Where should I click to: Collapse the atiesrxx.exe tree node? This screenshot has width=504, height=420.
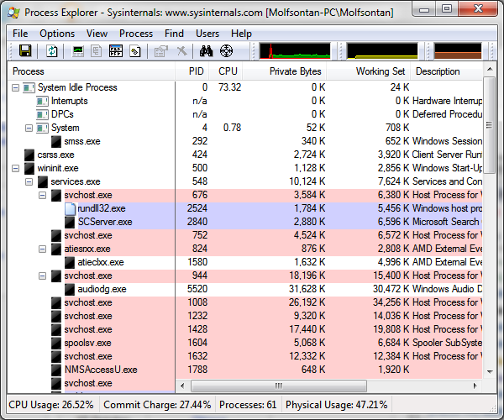[43, 249]
